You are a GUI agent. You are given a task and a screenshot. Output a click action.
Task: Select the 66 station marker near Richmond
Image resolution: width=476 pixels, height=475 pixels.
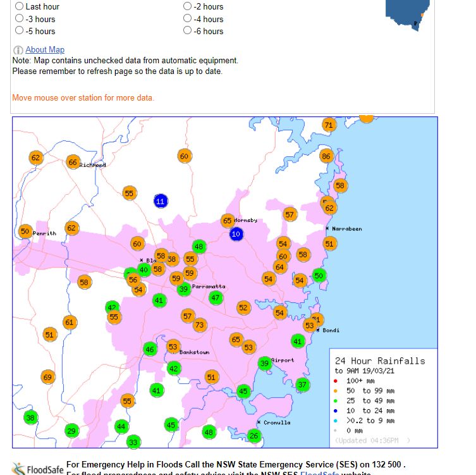(x=73, y=162)
